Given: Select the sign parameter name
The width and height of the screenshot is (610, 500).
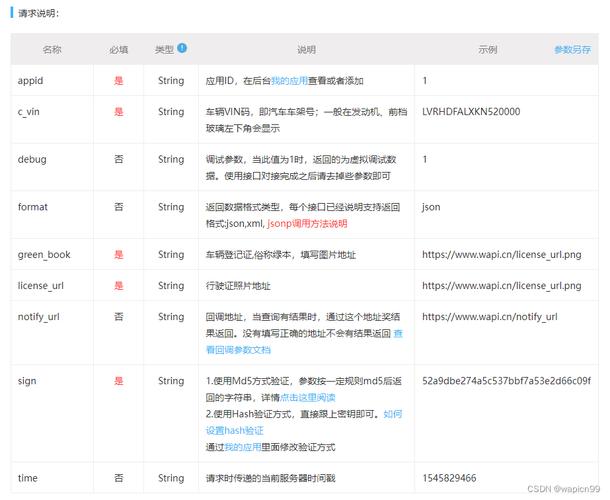Looking at the screenshot, I should coord(27,381).
